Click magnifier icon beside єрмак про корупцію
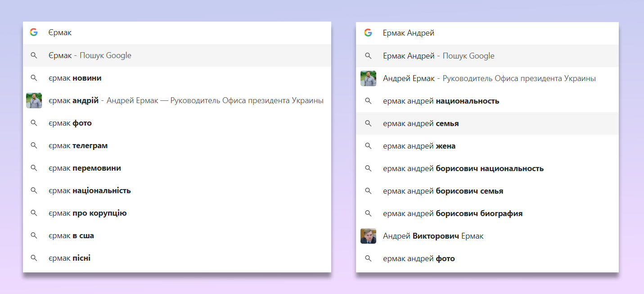 point(34,213)
